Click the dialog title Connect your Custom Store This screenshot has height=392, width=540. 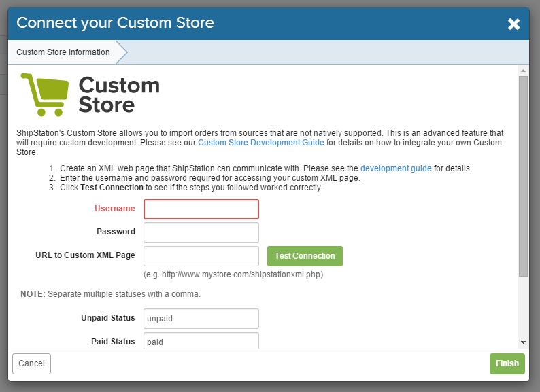[116, 23]
